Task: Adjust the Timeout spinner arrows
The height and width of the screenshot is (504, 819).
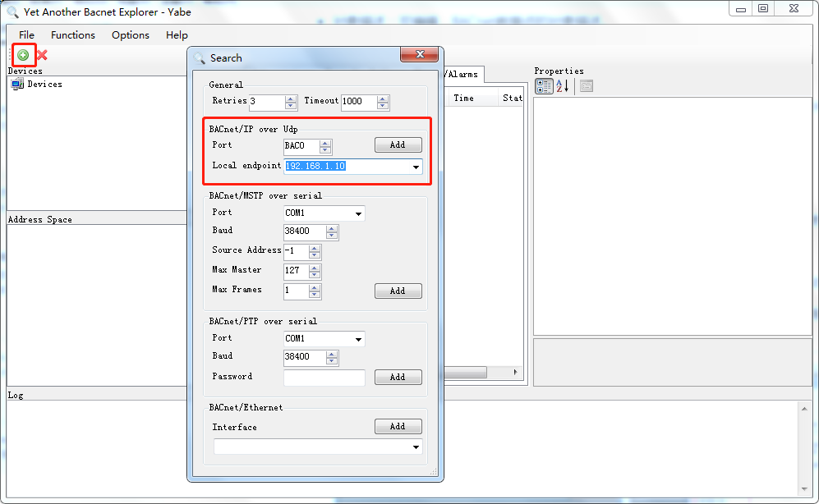Action: [x=383, y=102]
